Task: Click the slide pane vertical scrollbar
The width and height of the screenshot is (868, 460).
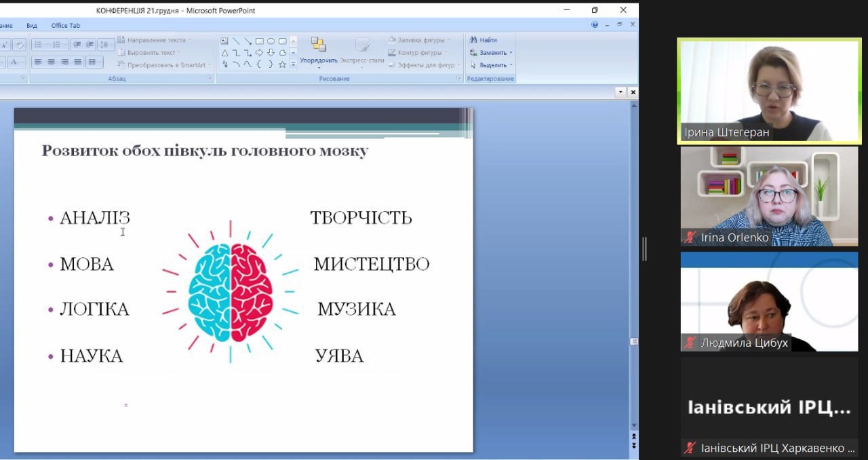Action: pyautogui.click(x=633, y=271)
